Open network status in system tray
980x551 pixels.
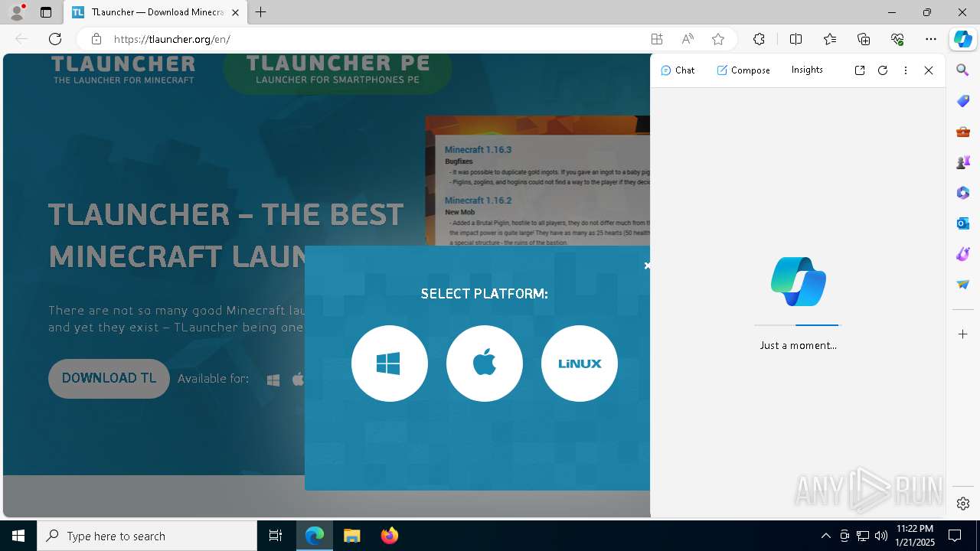[x=863, y=536]
